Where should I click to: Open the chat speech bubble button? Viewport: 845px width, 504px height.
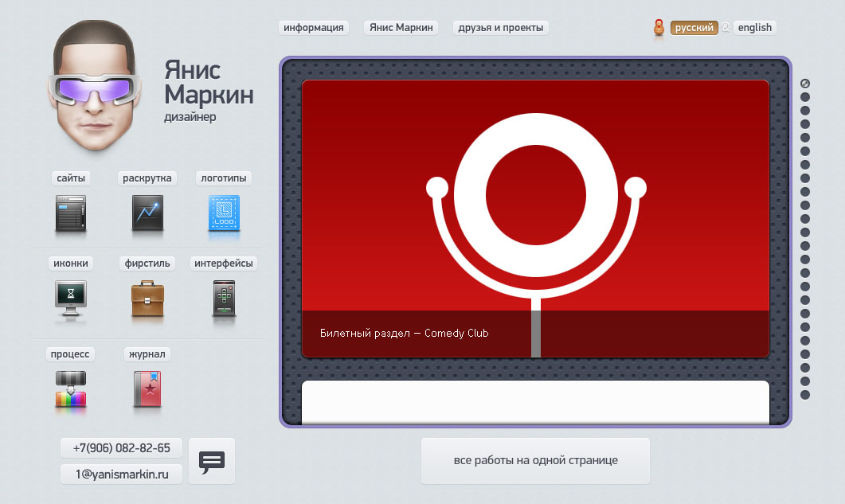[212, 461]
